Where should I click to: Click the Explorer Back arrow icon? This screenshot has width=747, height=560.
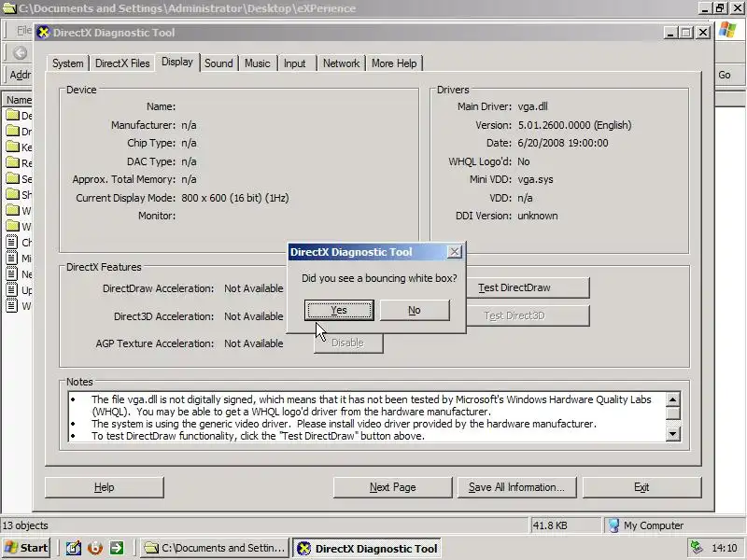pos(20,52)
